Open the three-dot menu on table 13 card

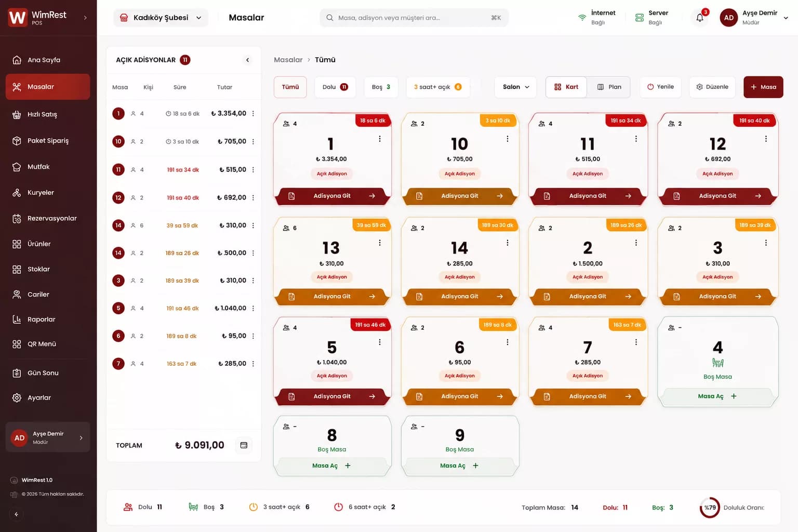point(380,243)
